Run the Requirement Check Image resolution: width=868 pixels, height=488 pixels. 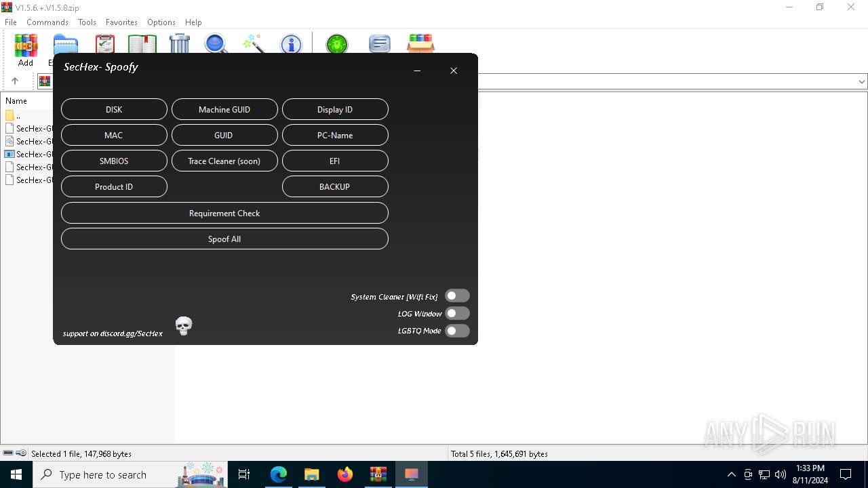[x=224, y=213]
